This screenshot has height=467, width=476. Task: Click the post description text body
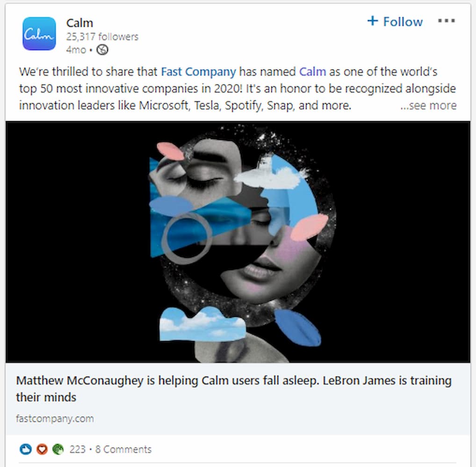(x=238, y=89)
